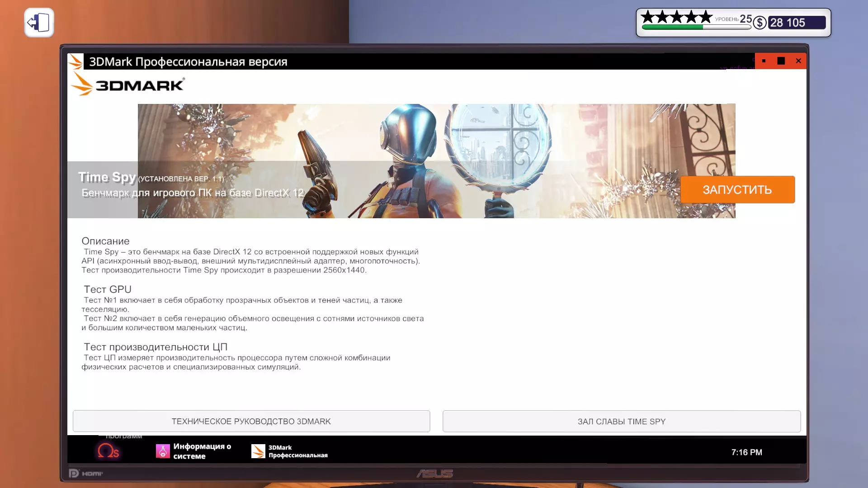Open ЗАЛ СЛАВЫ TIME SPY

[621, 421]
